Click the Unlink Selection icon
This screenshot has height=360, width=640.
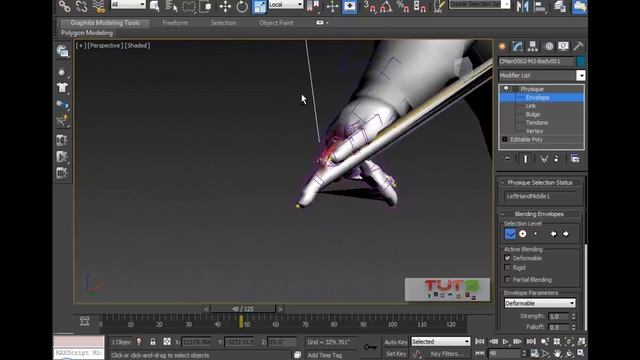tap(81, 6)
